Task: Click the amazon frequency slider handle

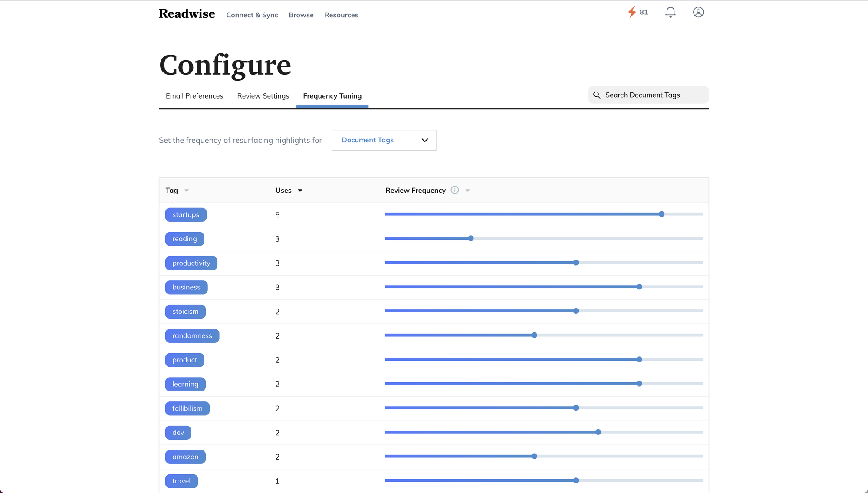Action: [534, 456]
